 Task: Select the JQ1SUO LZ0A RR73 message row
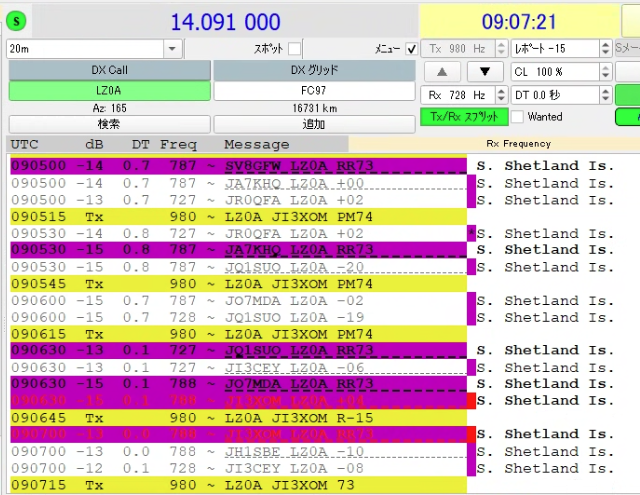tap(238, 351)
